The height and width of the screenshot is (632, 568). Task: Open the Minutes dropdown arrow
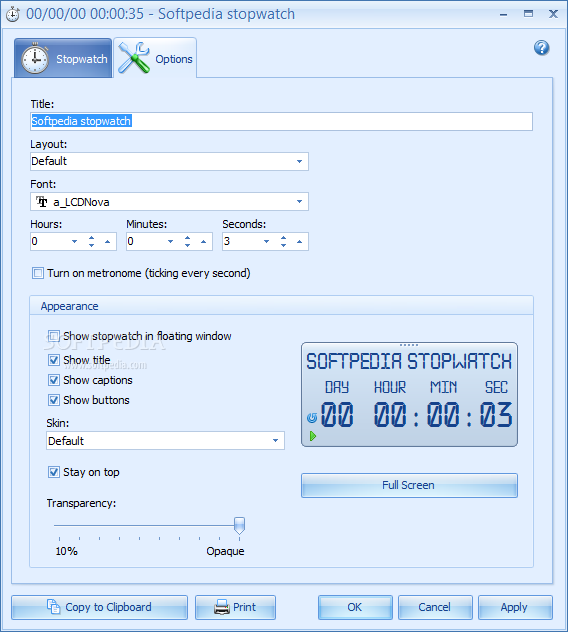tap(170, 241)
